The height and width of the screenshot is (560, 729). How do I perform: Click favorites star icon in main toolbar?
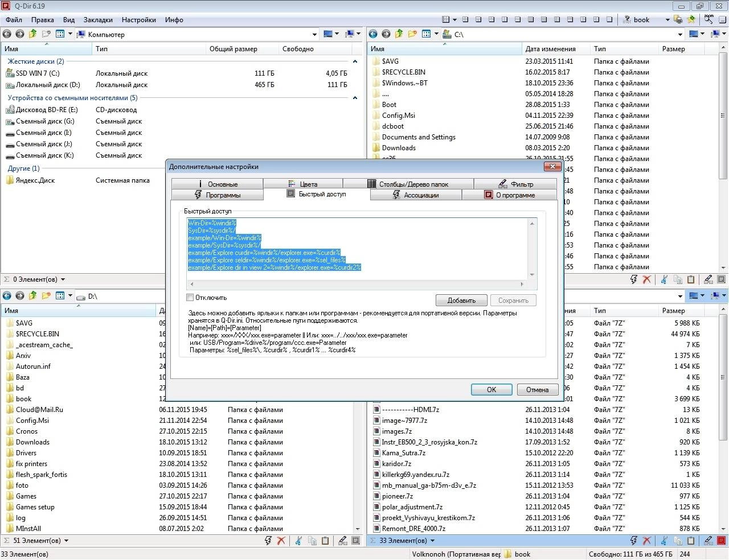coord(691,19)
